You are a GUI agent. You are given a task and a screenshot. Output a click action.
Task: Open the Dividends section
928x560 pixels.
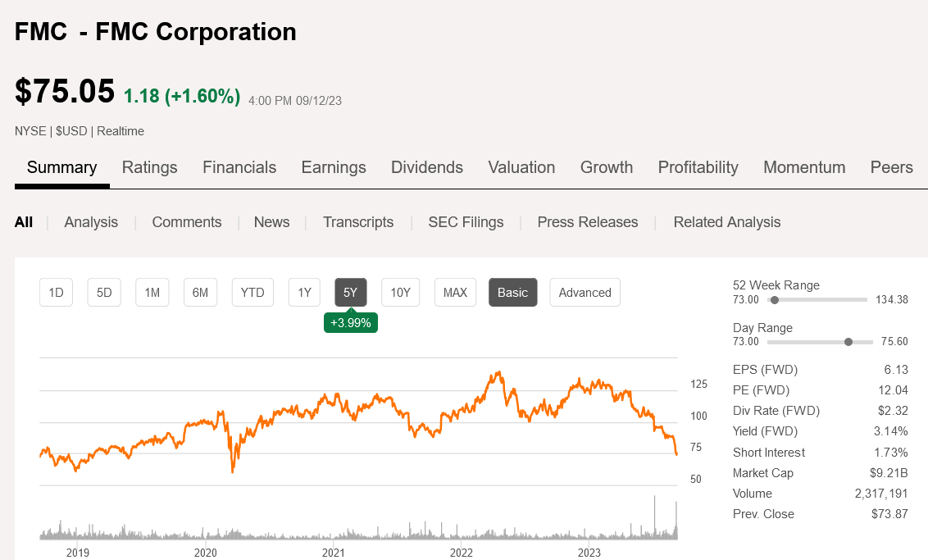point(426,167)
